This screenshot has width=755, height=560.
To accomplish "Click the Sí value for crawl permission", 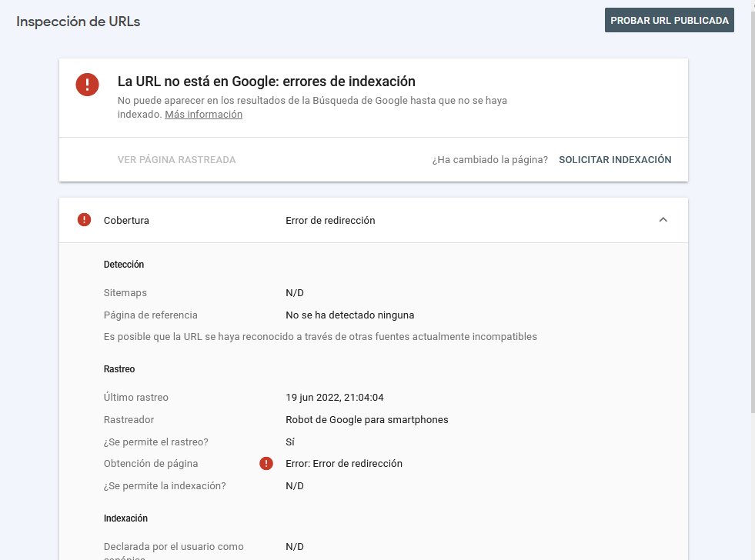I will 290,442.
